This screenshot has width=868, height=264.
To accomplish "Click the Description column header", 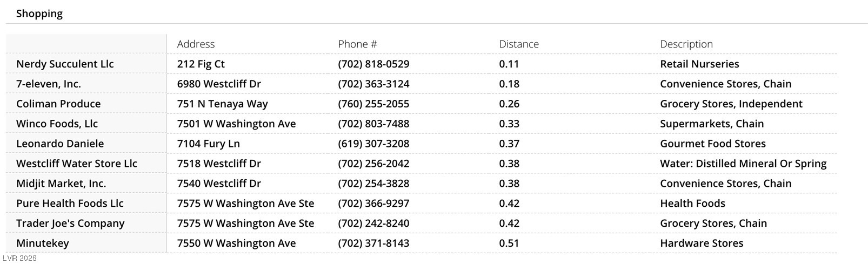I will point(686,44).
